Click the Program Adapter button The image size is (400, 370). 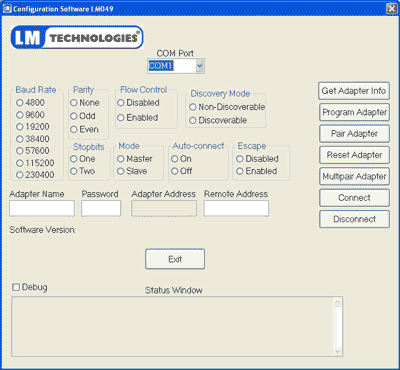click(x=354, y=112)
